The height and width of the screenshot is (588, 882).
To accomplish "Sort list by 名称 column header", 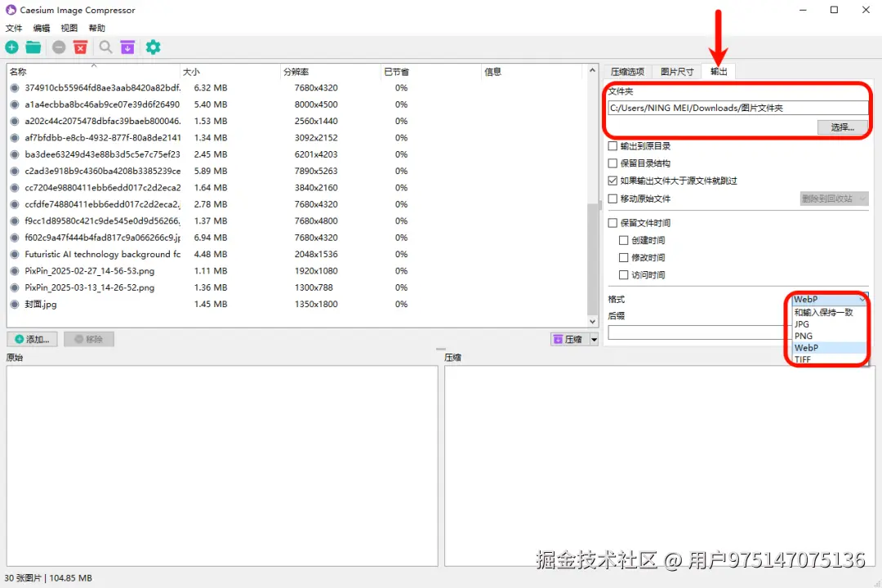I will point(93,72).
